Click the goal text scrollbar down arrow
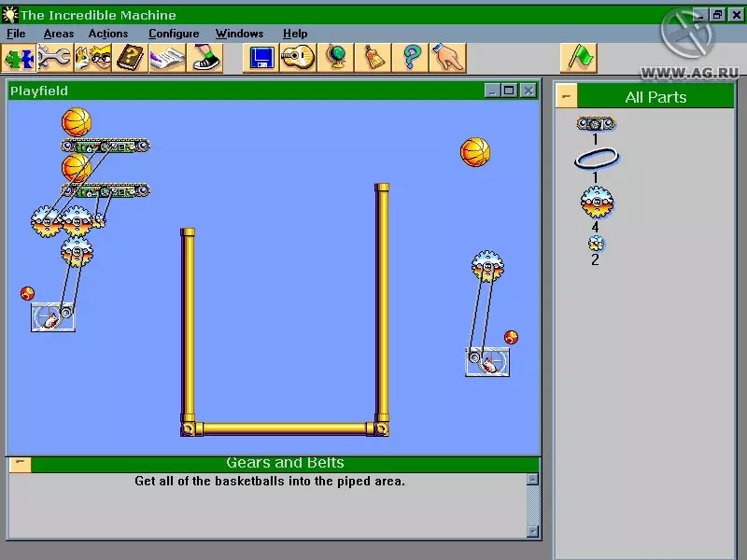747x560 pixels. point(532,531)
